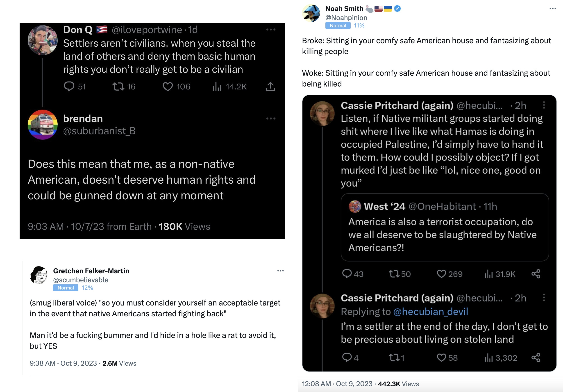Open Noah Smith's profile name
The image size is (563, 392).
click(344, 9)
